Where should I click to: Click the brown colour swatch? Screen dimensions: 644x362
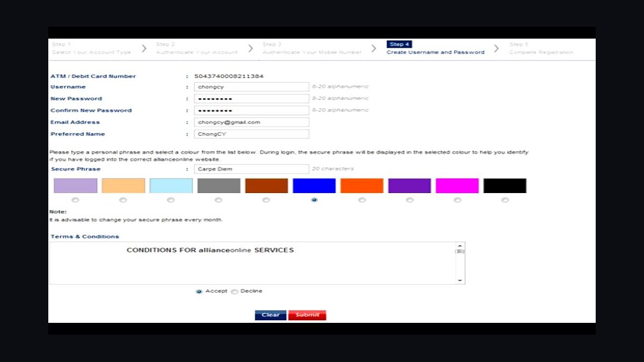[266, 186]
